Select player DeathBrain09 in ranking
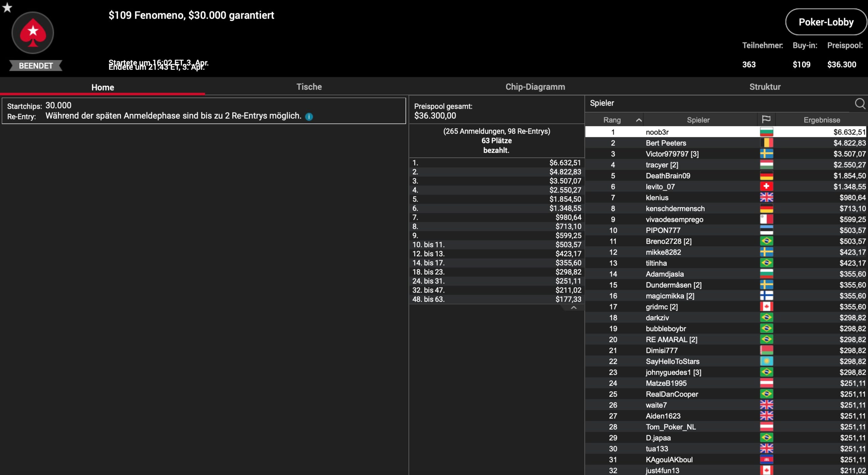The height and width of the screenshot is (475, 868). coord(668,176)
